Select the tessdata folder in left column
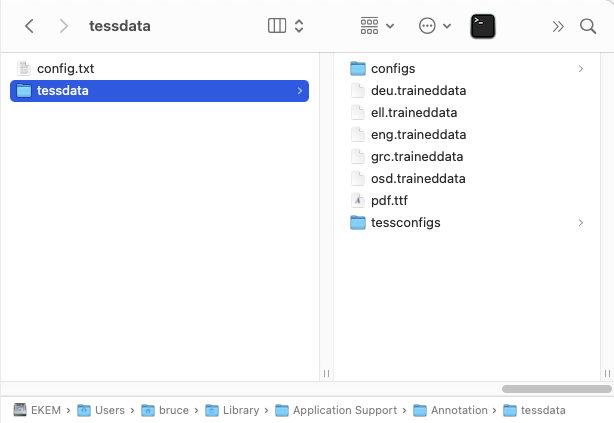614x423 pixels. pyautogui.click(x=62, y=91)
